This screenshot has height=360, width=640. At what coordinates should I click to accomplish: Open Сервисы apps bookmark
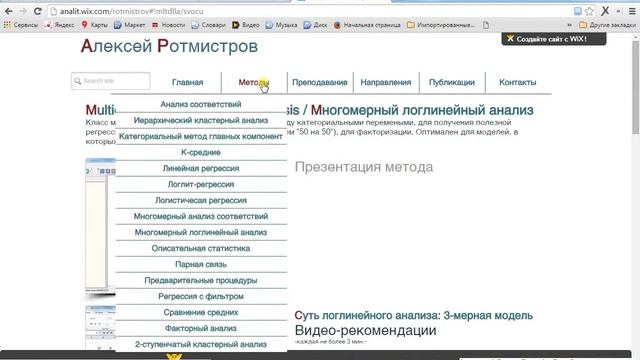[21, 25]
